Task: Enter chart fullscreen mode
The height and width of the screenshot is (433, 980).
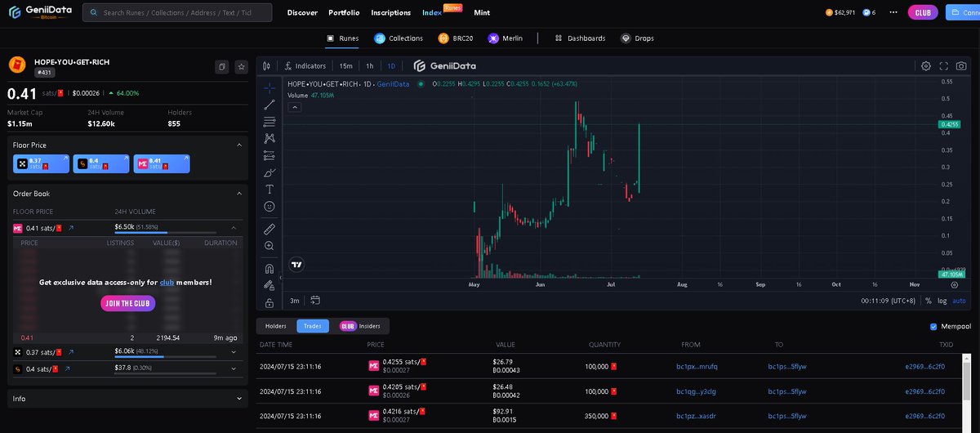Action: coord(944,65)
